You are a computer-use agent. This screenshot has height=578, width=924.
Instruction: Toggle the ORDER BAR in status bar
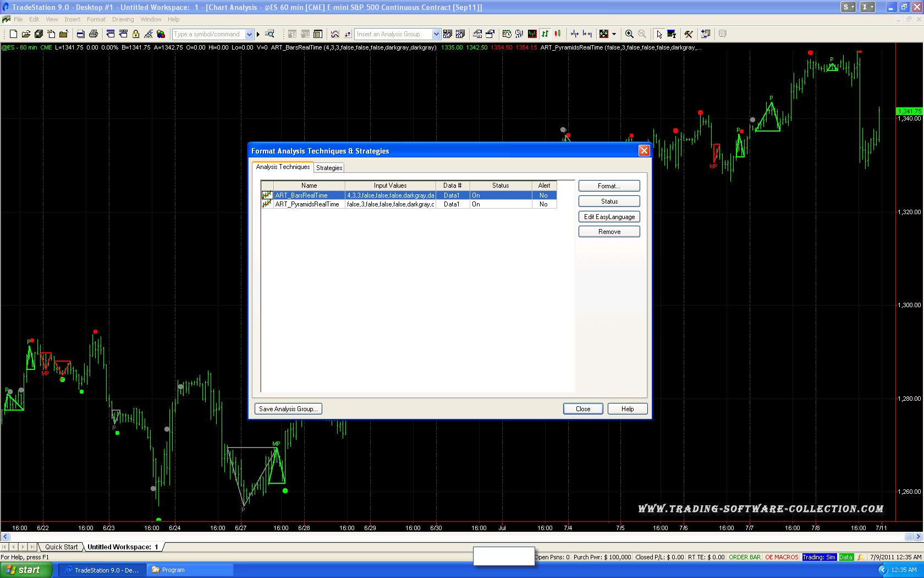(744, 557)
